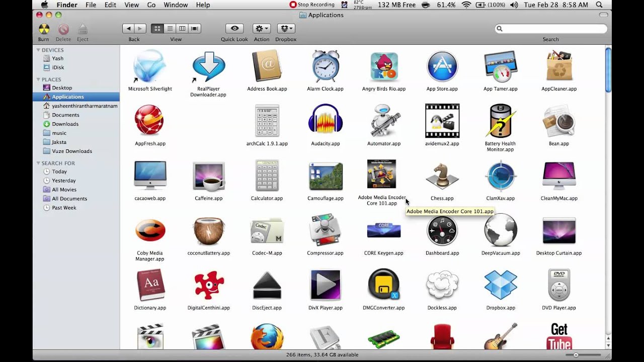Select coconutBattery.app icon
This screenshot has height=362, width=644.
click(x=208, y=231)
